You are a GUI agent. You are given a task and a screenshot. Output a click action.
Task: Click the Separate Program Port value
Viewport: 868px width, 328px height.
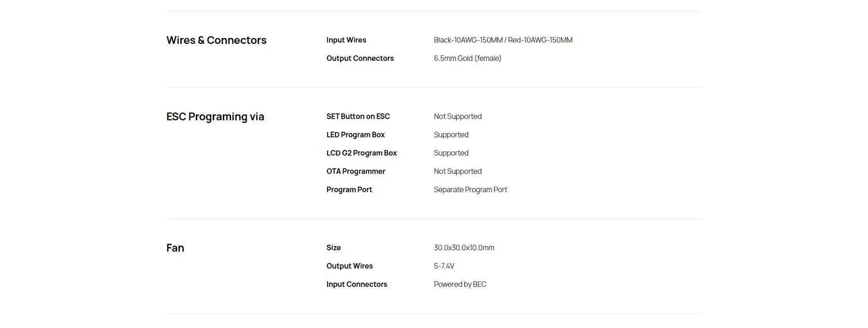pyautogui.click(x=470, y=190)
